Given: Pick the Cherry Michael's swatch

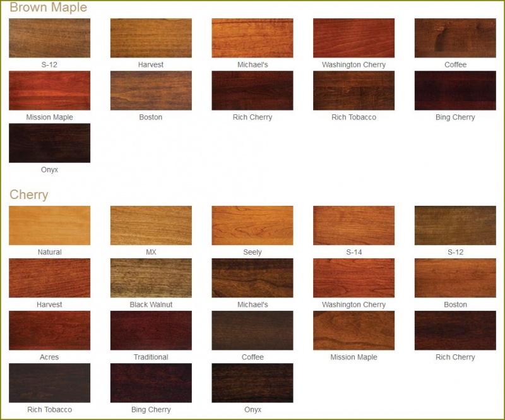Looking at the screenshot, I should [252, 278].
